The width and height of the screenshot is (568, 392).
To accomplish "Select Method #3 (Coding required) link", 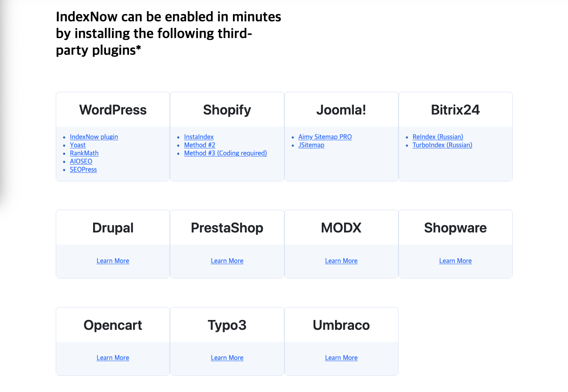I will pyautogui.click(x=225, y=153).
